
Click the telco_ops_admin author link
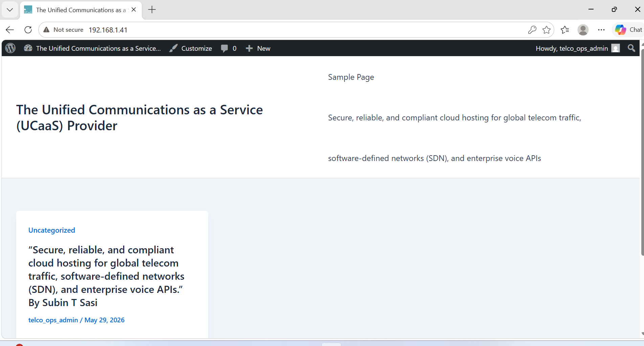53,320
